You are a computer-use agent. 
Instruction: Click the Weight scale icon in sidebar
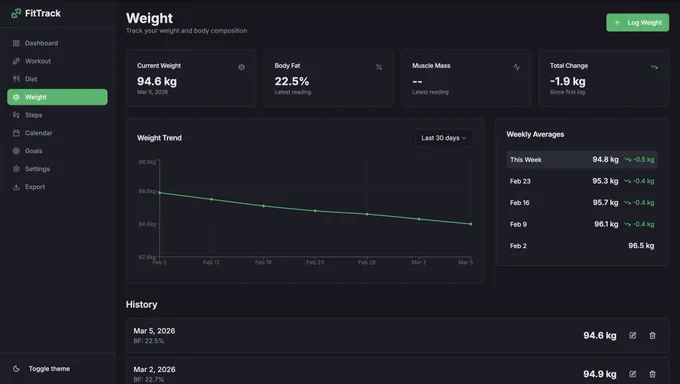tap(16, 97)
